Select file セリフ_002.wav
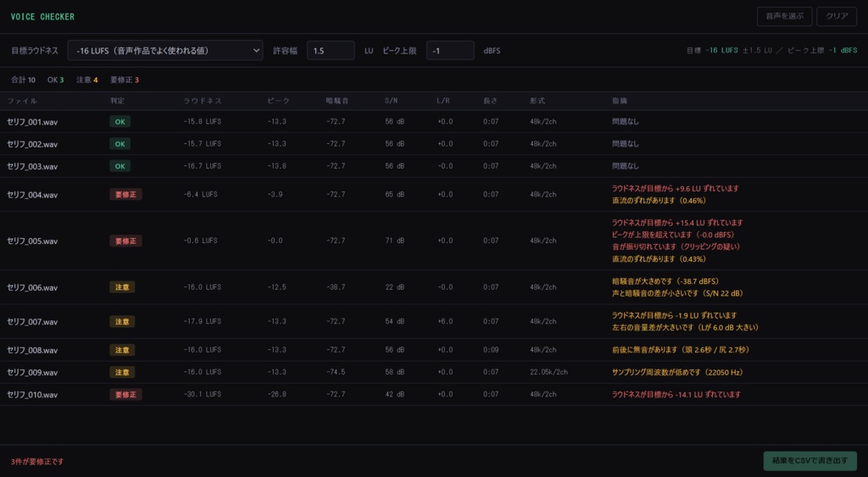 pos(33,144)
